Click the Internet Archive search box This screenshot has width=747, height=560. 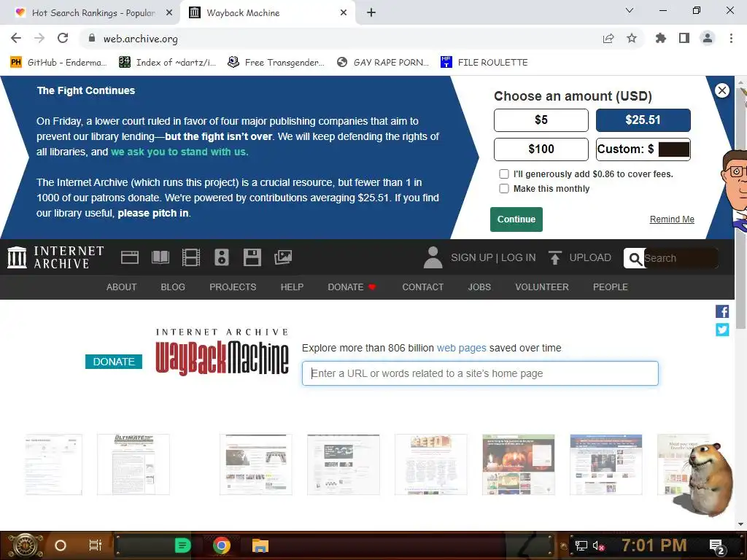[681, 258]
